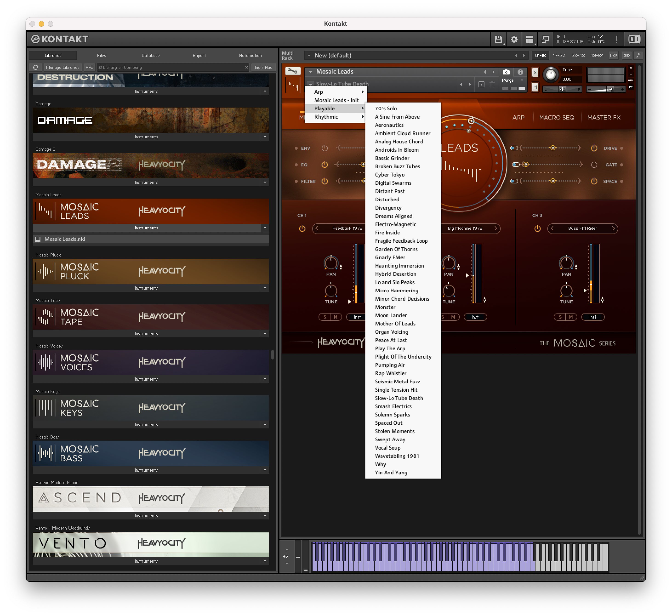Click the exclamation warning icon
This screenshot has height=616, width=672.
[x=616, y=39]
